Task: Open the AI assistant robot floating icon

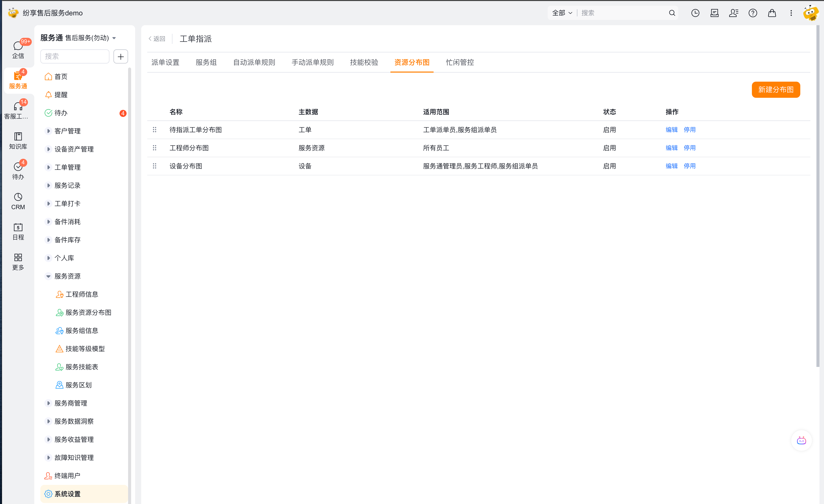Action: coord(801,440)
